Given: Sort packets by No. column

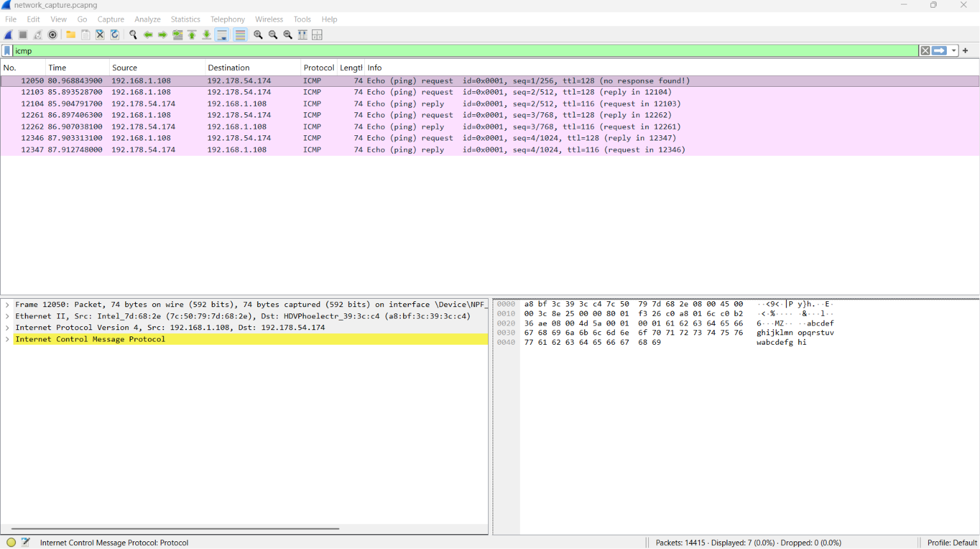Looking at the screenshot, I should pos(23,68).
